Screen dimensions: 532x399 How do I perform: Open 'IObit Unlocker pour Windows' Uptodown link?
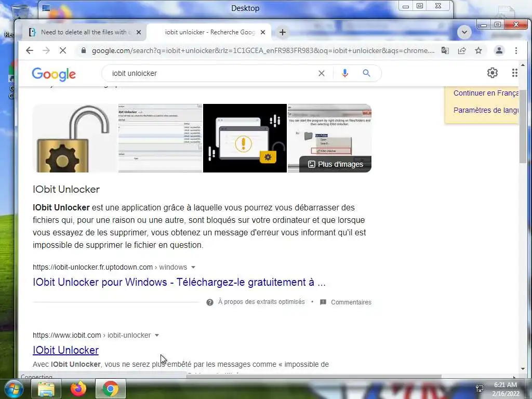179,282
